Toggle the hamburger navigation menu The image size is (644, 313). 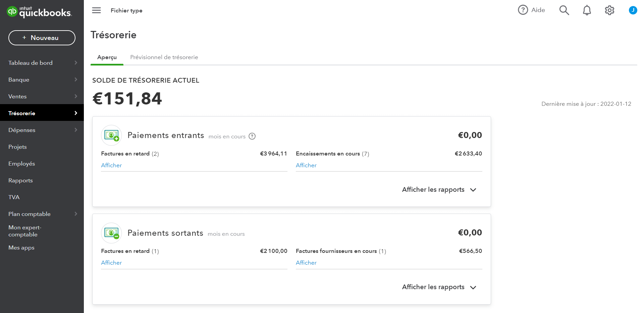click(97, 10)
